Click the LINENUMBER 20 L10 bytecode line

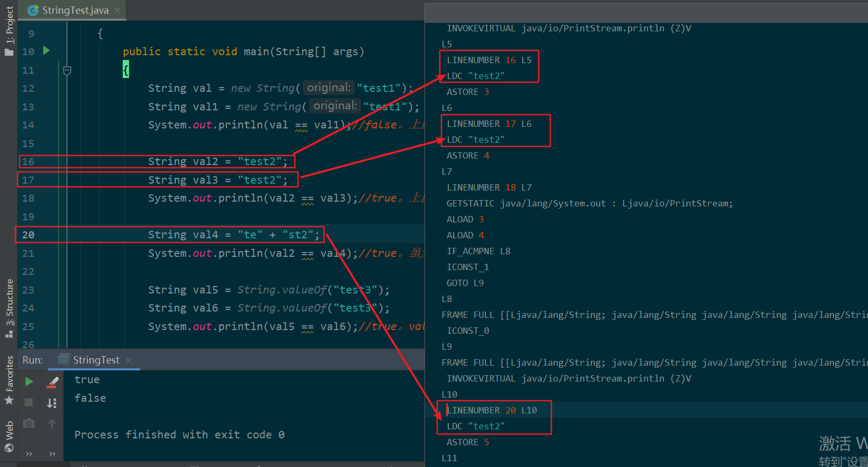tap(491, 410)
